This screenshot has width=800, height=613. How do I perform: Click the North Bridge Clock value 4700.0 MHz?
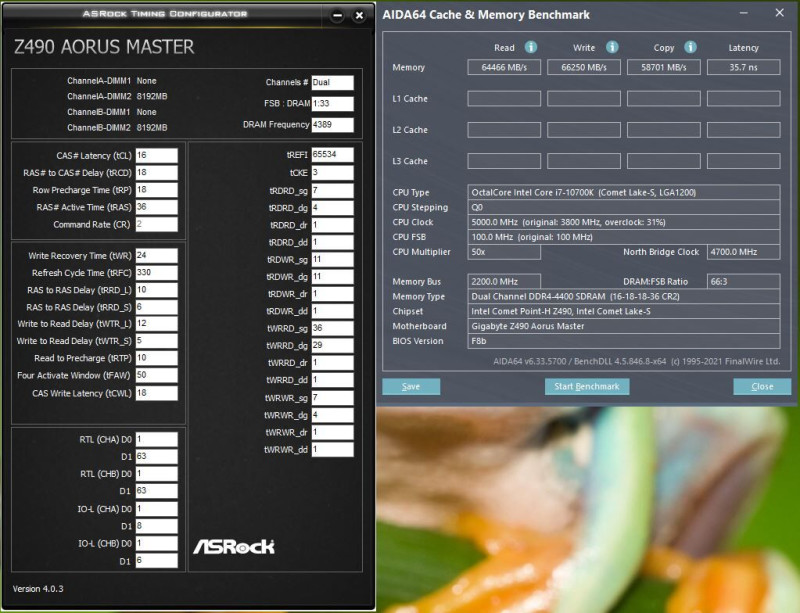coord(743,252)
